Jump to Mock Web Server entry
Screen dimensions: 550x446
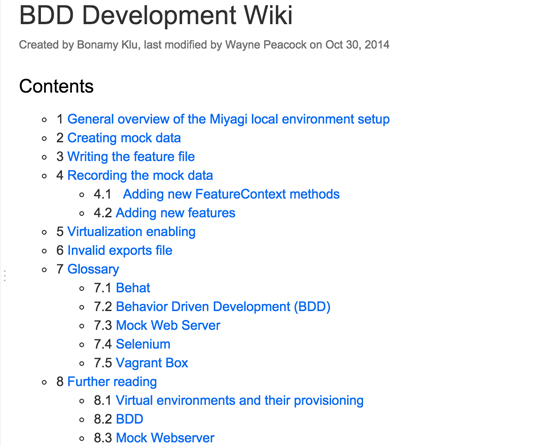click(x=168, y=325)
